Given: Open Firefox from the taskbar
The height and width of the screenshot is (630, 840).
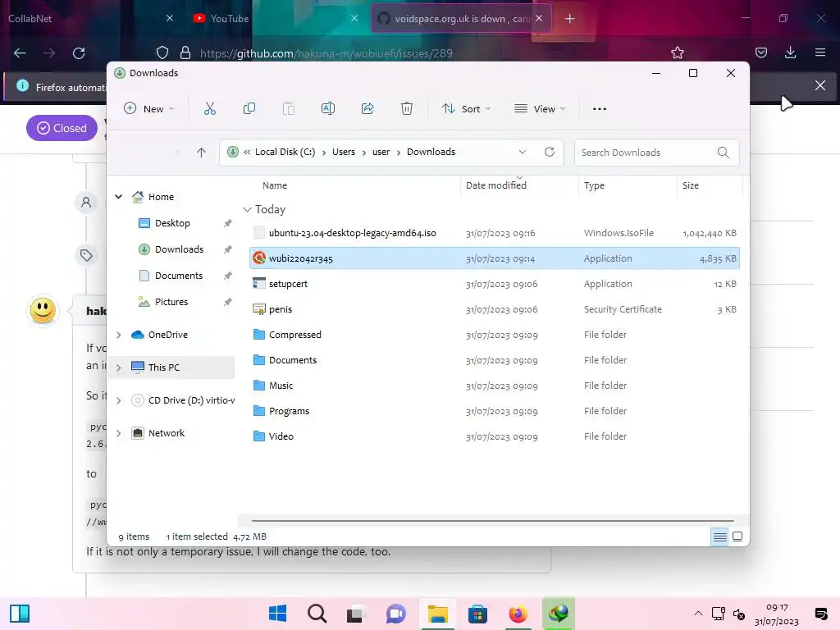Looking at the screenshot, I should [518, 614].
